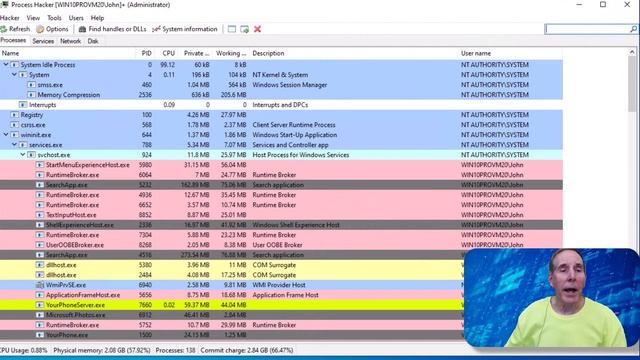Click the Registry process icon
The width and height of the screenshot is (640, 360).
tap(14, 115)
